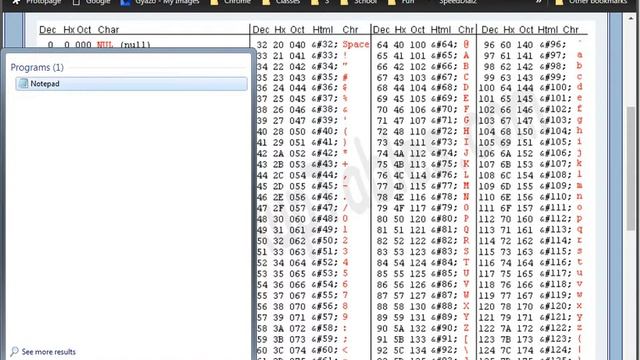
Task: Click the red digit 7 in row 55
Action: [x=345, y=295]
